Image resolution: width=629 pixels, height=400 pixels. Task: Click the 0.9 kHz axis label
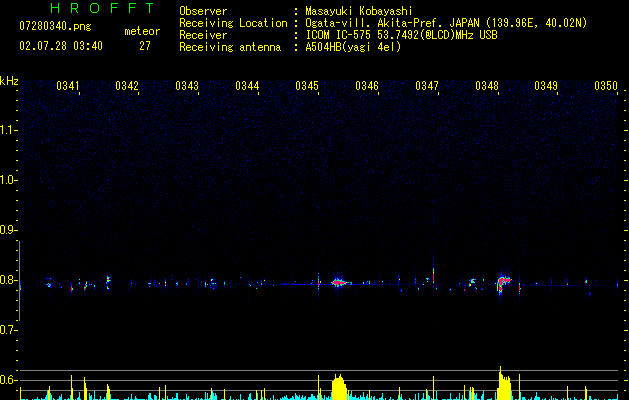tap(7, 230)
